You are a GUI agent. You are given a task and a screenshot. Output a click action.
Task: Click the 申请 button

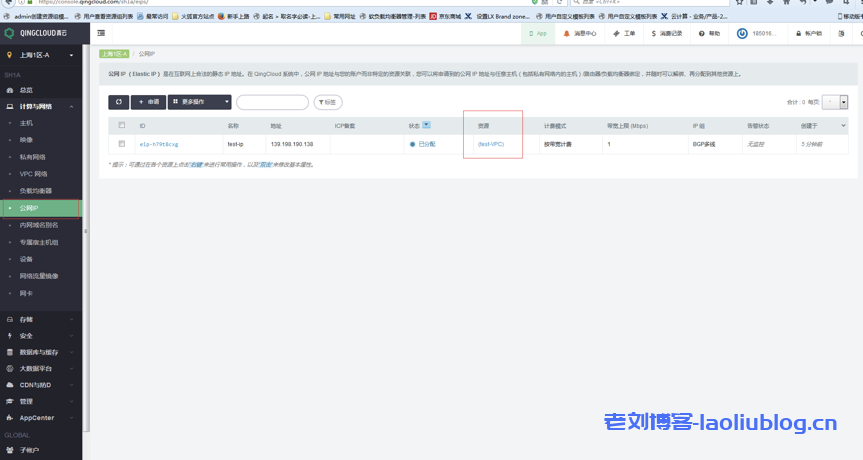coord(148,102)
